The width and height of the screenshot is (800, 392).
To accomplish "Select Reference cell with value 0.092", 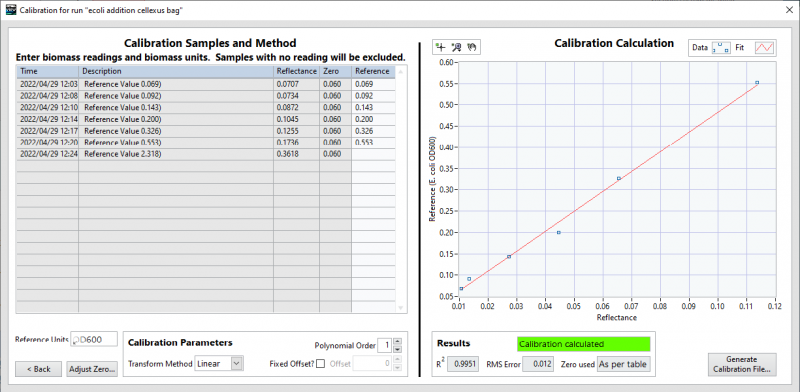I will click(373, 96).
